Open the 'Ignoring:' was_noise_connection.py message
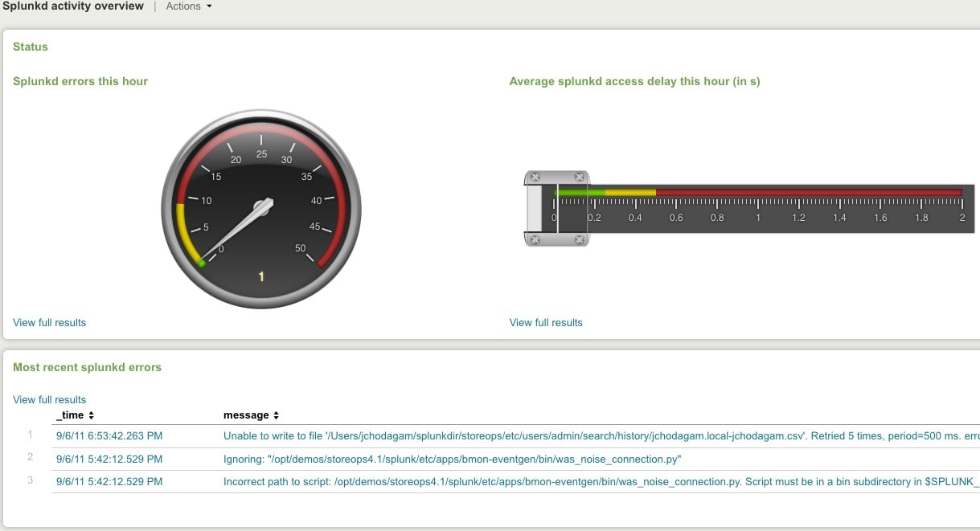This screenshot has height=531, width=980. point(452,459)
